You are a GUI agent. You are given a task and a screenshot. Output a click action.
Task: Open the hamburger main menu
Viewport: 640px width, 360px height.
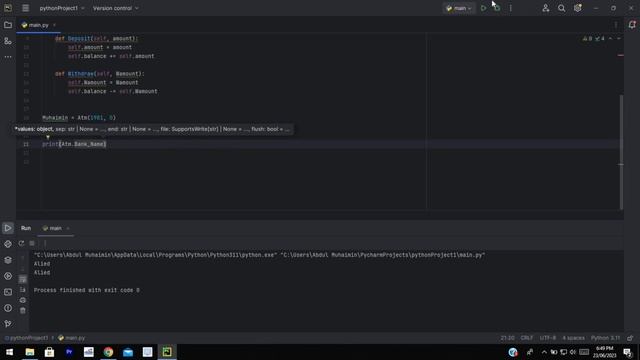point(25,8)
